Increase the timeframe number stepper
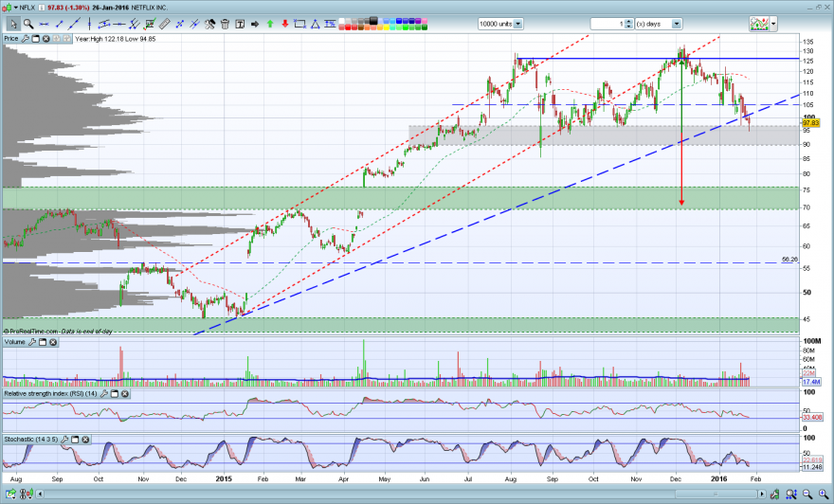 [x=628, y=21]
